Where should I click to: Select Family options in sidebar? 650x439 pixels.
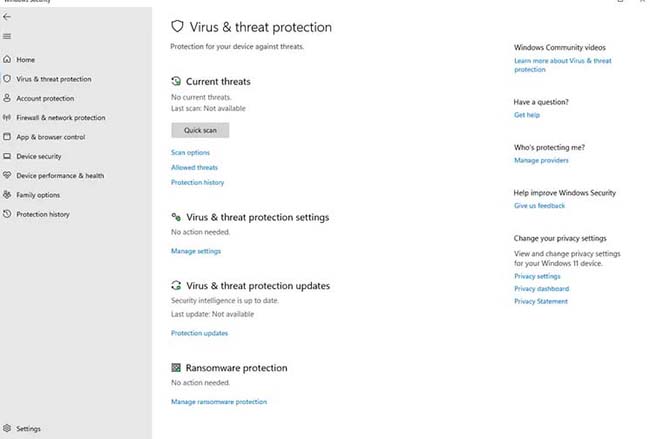coord(38,195)
